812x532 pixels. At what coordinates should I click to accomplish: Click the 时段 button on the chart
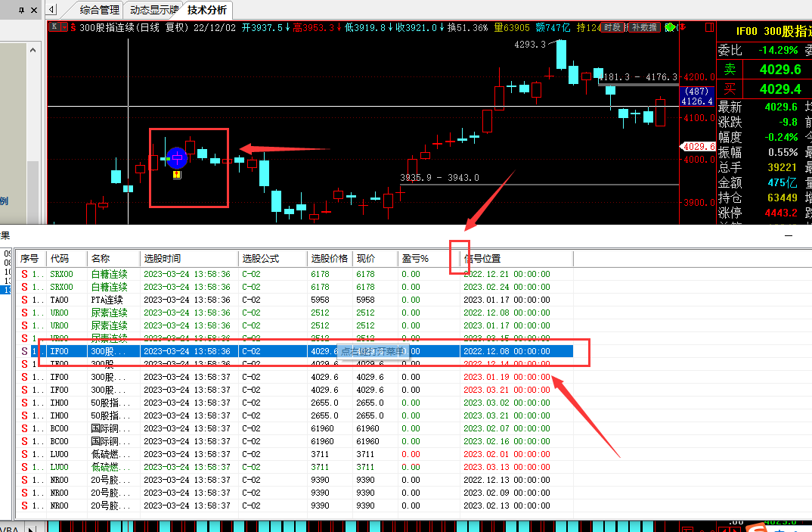click(612, 27)
